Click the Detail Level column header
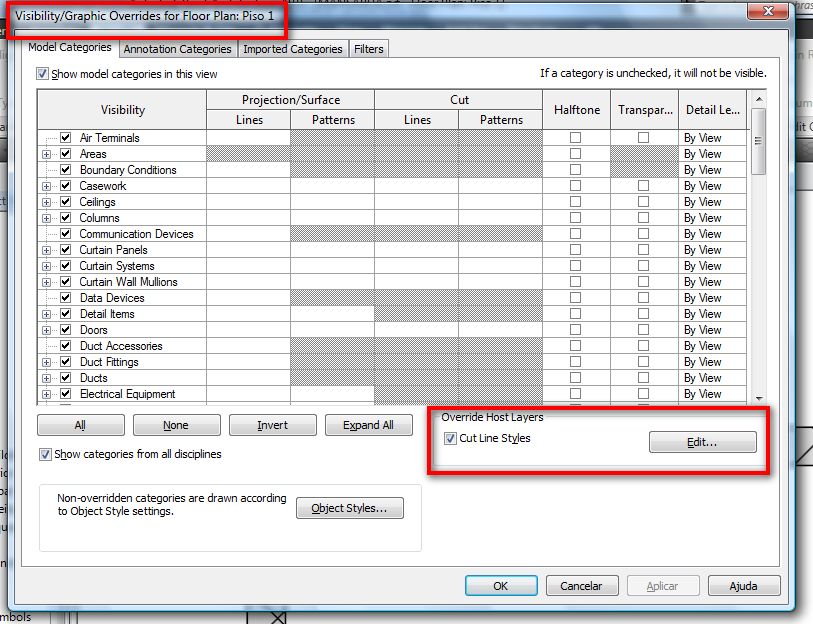 tap(713, 109)
